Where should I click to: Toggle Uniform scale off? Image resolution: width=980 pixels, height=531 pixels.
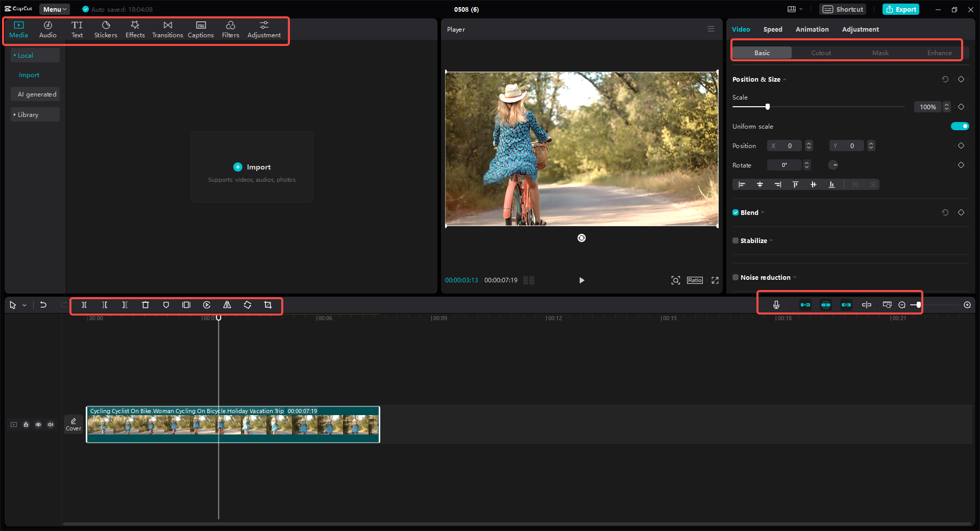(x=960, y=126)
